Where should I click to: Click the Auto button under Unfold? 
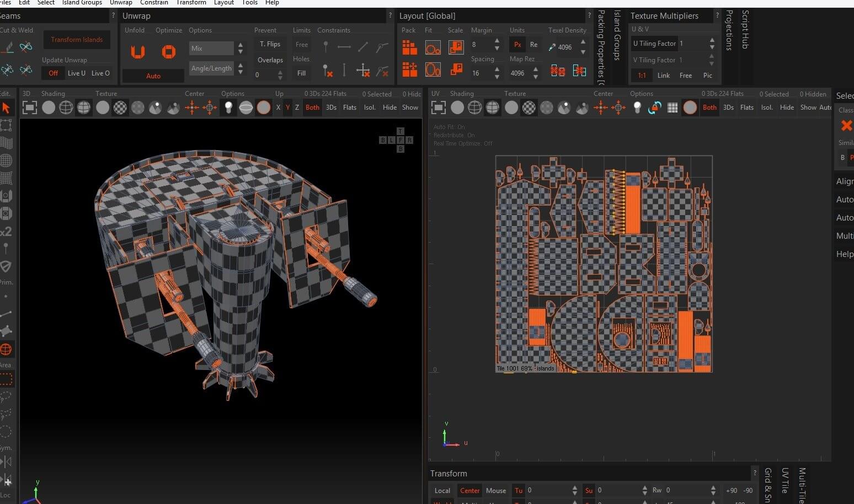[x=153, y=76]
